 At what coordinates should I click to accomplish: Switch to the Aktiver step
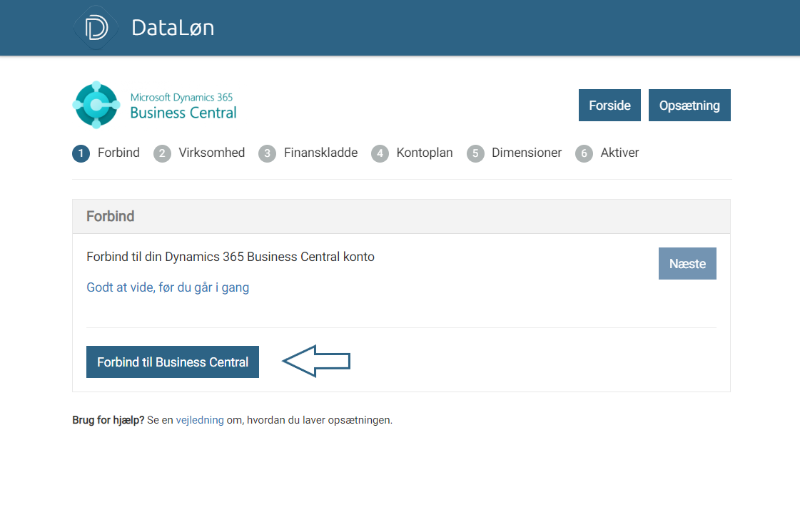tap(620, 153)
